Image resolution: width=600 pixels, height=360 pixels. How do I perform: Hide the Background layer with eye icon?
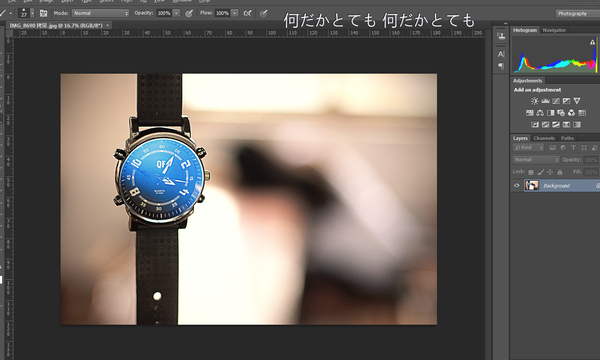point(517,186)
